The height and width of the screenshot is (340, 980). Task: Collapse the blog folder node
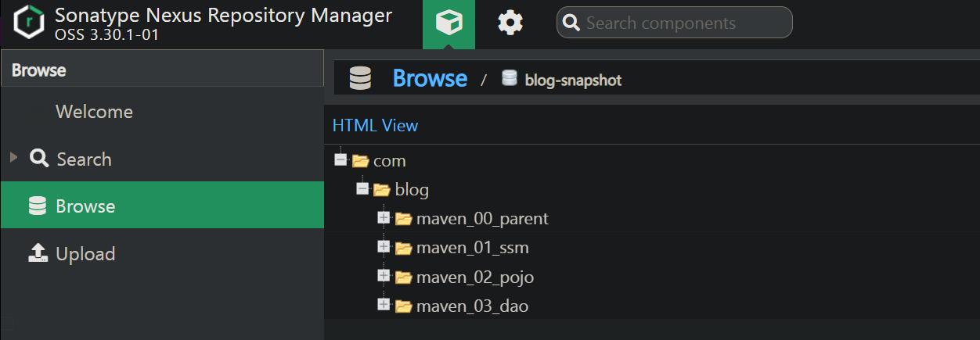(x=362, y=189)
